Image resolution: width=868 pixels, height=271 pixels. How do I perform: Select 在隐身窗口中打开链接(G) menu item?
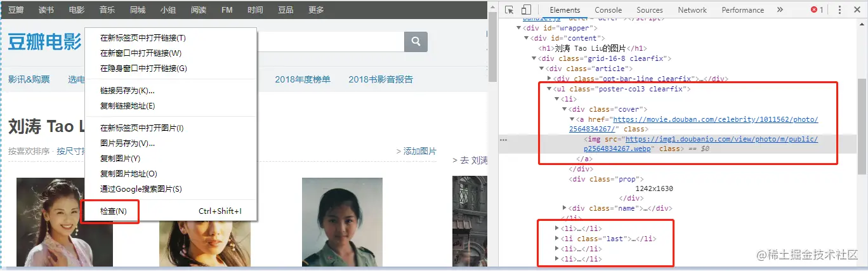[x=171, y=69]
